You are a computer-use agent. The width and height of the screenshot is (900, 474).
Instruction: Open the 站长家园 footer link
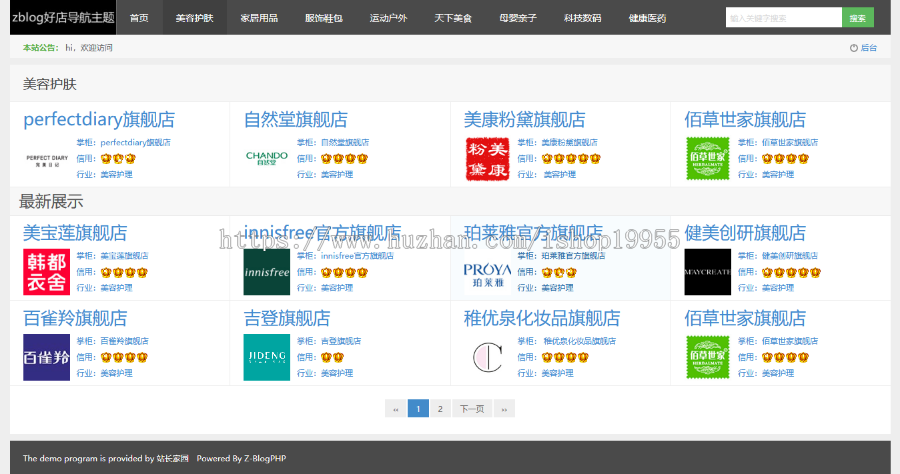(x=173, y=459)
